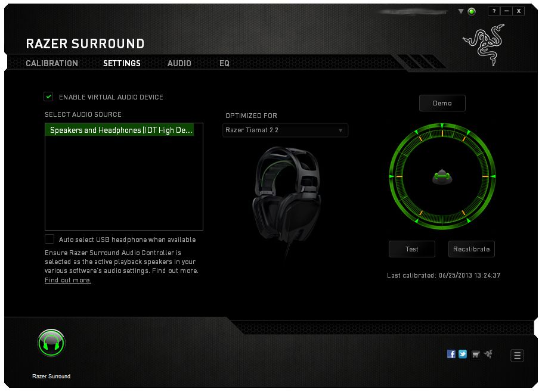Switch to the Calibration tab
542x392 pixels.
click(52, 63)
